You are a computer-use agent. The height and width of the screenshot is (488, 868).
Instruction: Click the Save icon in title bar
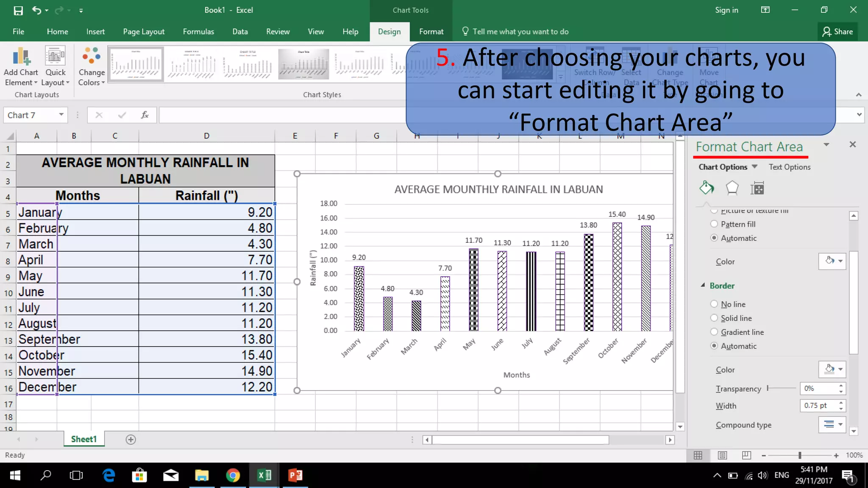(x=18, y=10)
